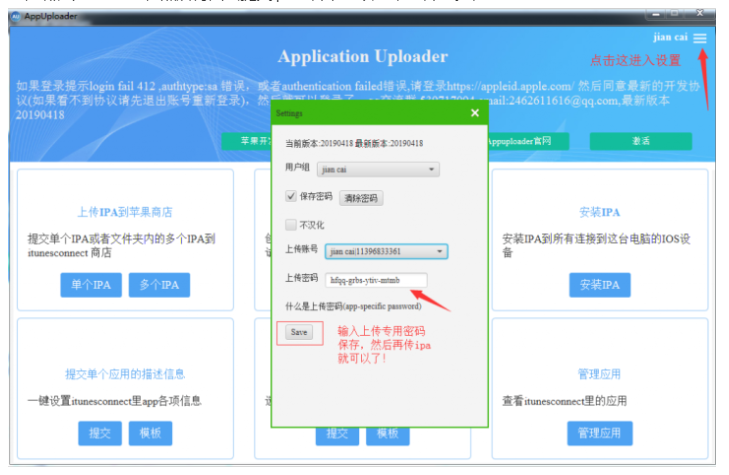Click the 安装IPA card heading
Viewport: 729px width, 475px height.
pos(600,212)
